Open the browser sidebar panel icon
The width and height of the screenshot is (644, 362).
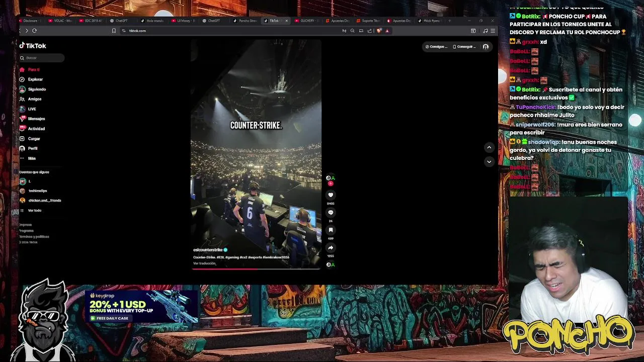pos(473,31)
